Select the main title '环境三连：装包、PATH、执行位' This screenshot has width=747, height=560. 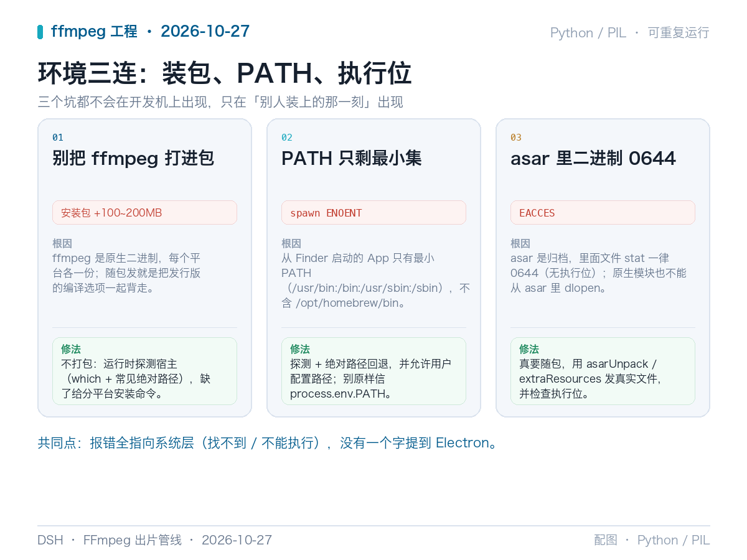pyautogui.click(x=225, y=73)
